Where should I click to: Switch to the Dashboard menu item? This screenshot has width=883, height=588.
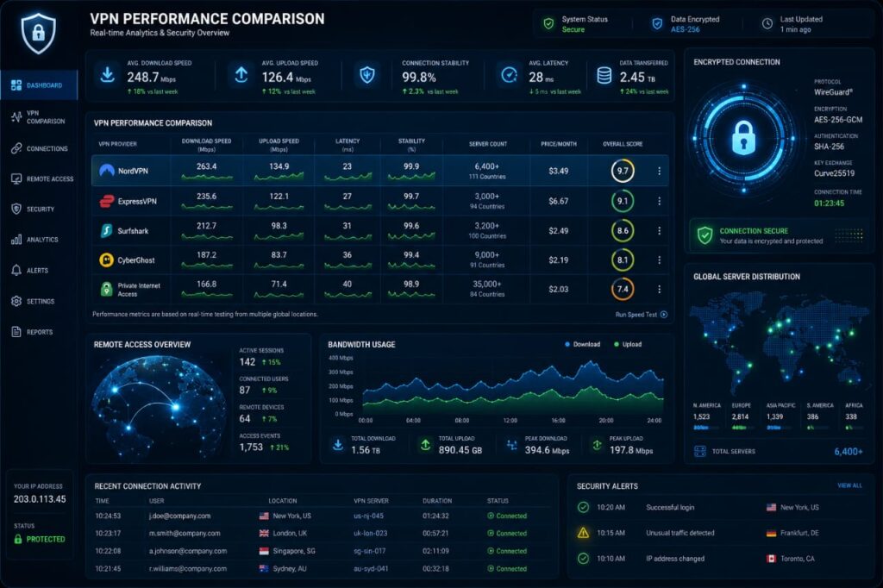[39, 85]
